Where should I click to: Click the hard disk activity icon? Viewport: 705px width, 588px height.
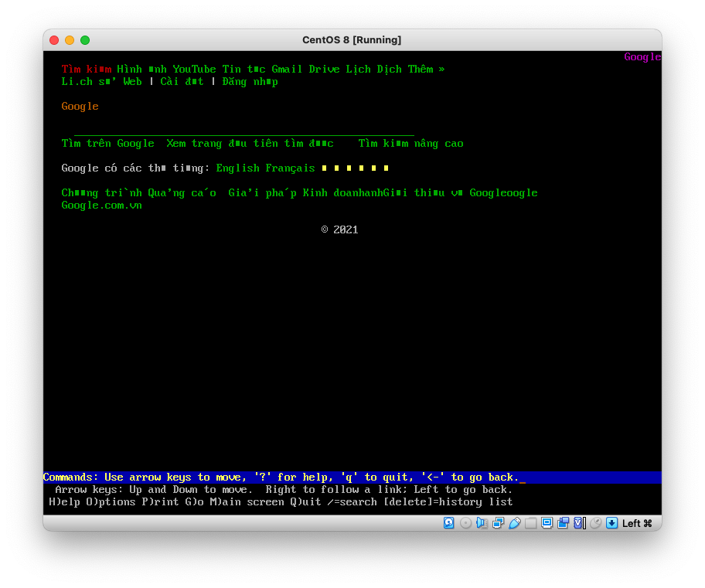point(448,523)
